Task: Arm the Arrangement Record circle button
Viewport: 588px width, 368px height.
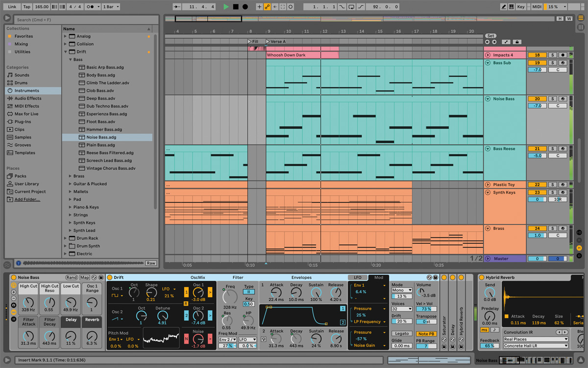Action: (245, 7)
